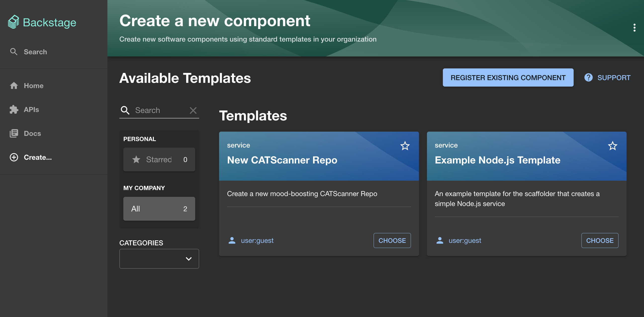644x317 pixels.
Task: Star the Example Node.js Template
Action: (x=612, y=146)
